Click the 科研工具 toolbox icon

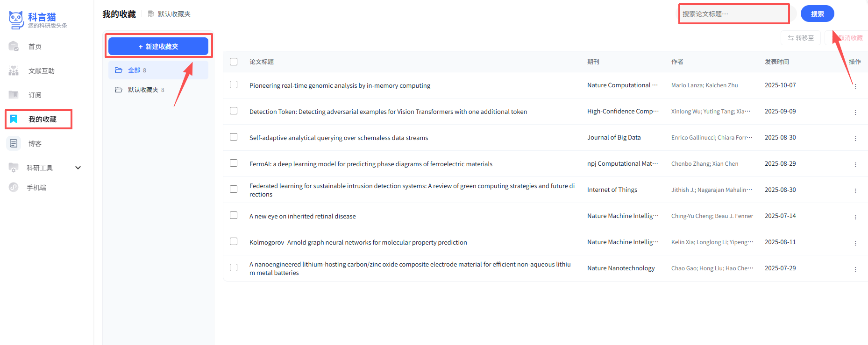click(x=14, y=168)
